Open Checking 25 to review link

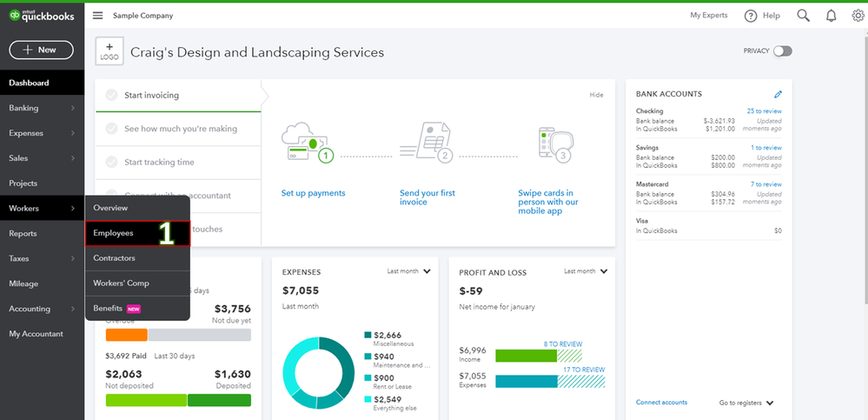pyautogui.click(x=764, y=111)
